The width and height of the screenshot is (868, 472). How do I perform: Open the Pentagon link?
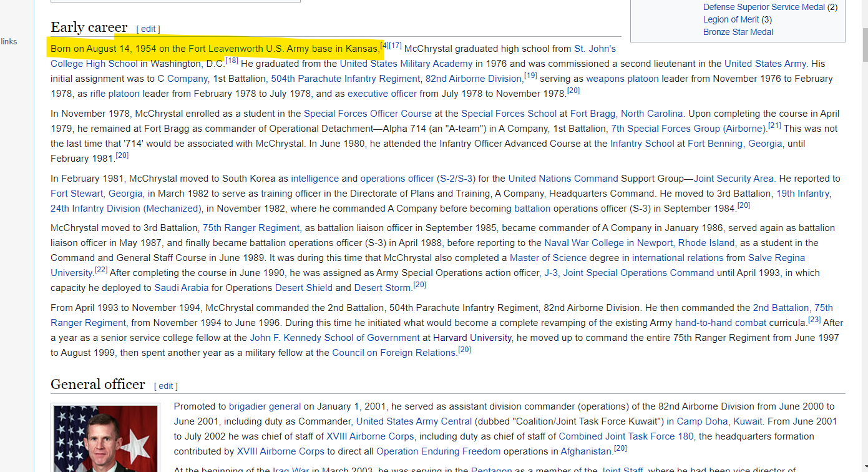click(x=491, y=470)
